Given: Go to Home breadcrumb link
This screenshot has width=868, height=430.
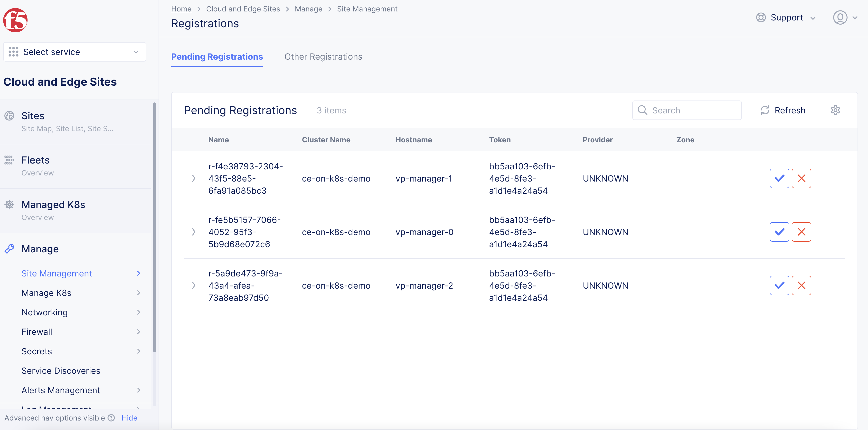Looking at the screenshot, I should 181,9.
